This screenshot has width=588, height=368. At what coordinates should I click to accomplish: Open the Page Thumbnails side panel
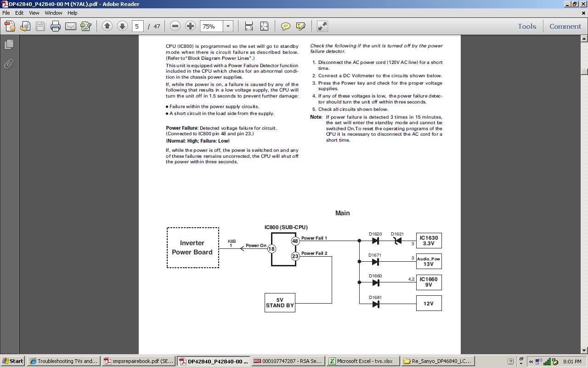(9, 45)
